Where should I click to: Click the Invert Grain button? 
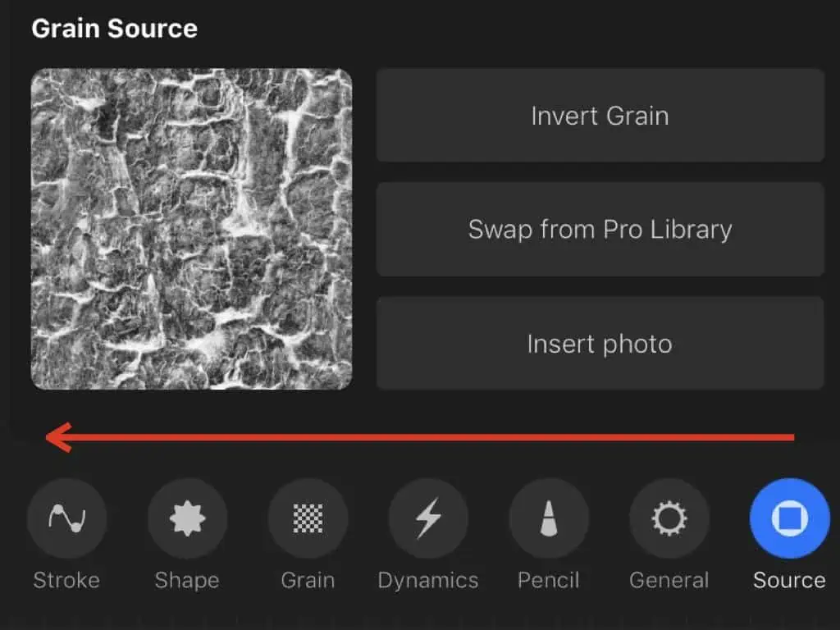(600, 115)
